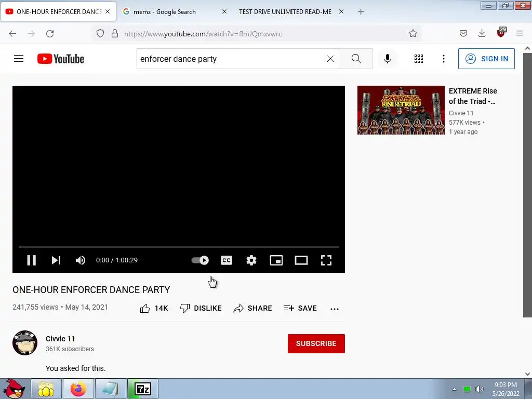Switch to theater mode
The width and height of the screenshot is (532, 399).
[x=301, y=260]
